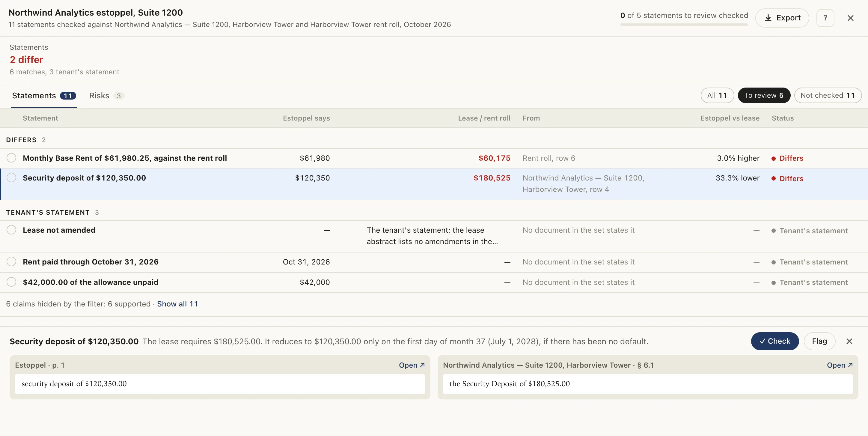Screen dimensions: 868x436
Task: Select the Statements tab
Action: (x=44, y=96)
